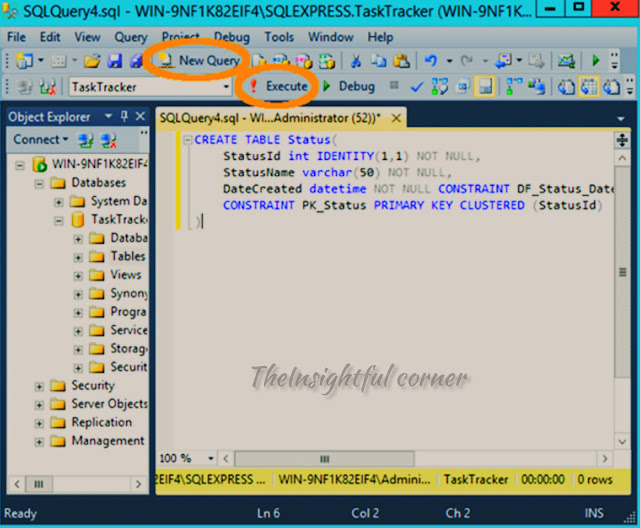Open the Undo history dropdown arrow
Image resolution: width=640 pixels, height=528 pixels.
(449, 61)
